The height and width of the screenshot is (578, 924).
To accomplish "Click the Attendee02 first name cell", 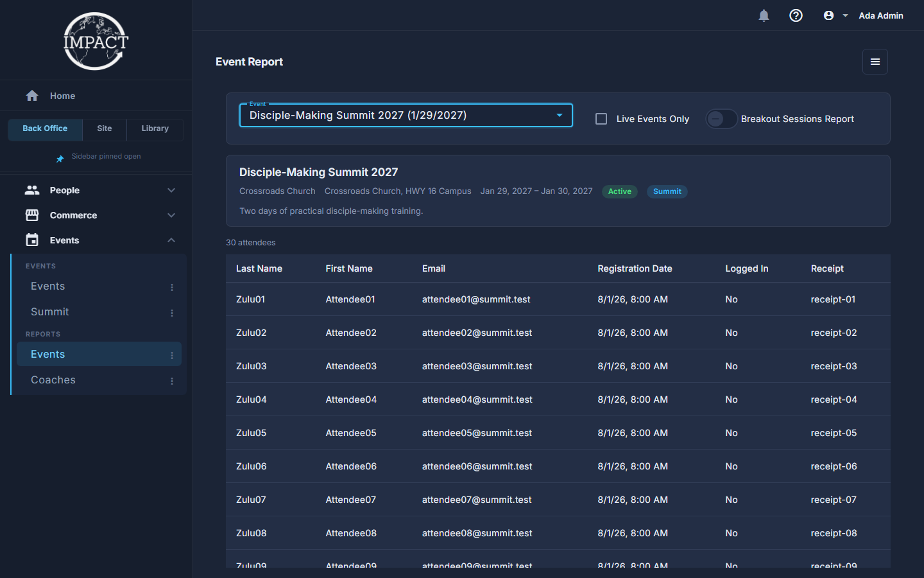I will 351,333.
